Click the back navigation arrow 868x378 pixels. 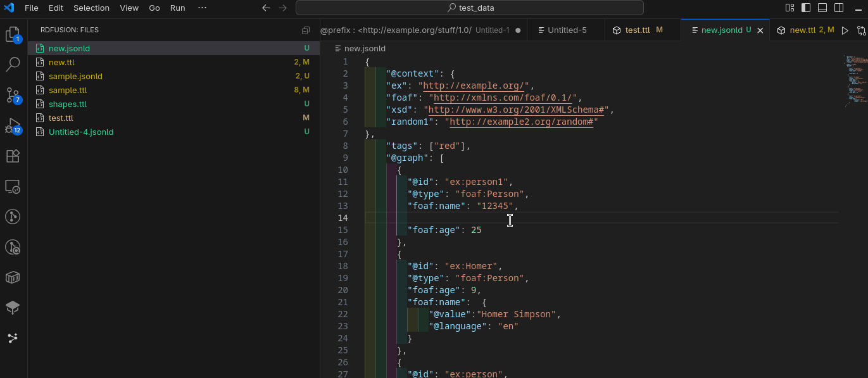pyautogui.click(x=266, y=8)
